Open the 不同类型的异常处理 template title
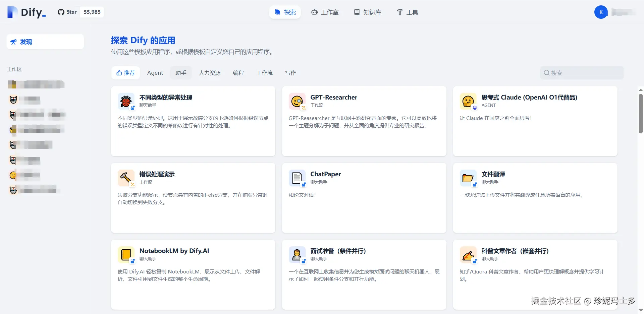The width and height of the screenshot is (644, 314). [x=166, y=98]
